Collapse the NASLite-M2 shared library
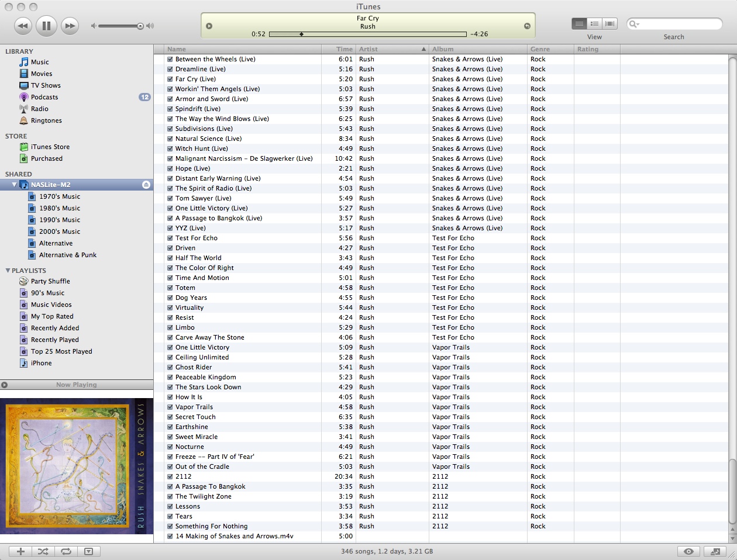This screenshot has width=737, height=560. (x=14, y=185)
